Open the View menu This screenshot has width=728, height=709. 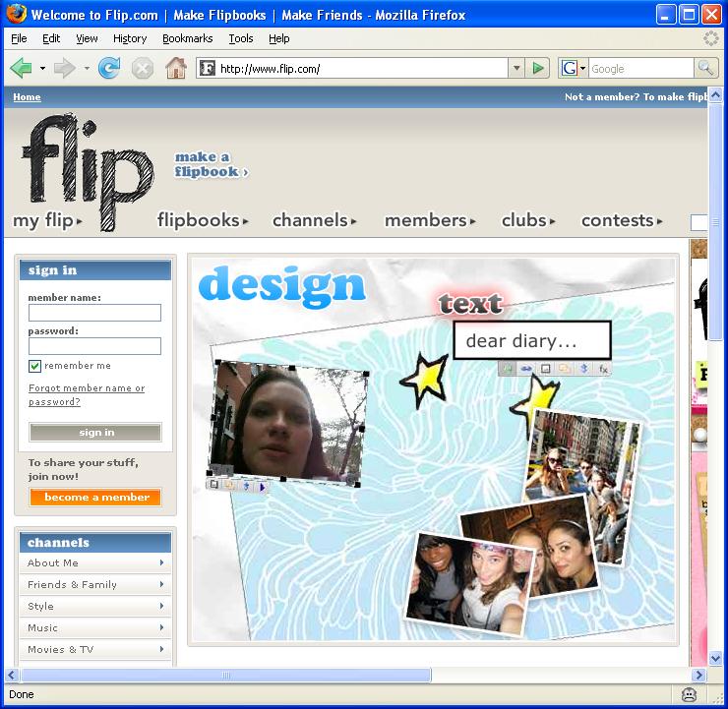tap(87, 38)
